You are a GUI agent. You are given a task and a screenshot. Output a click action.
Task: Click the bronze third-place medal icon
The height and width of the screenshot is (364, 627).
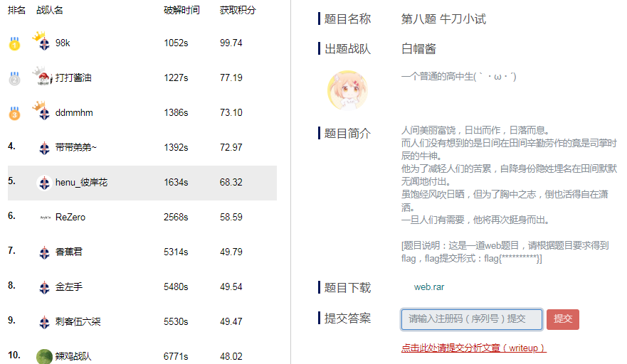(14, 113)
